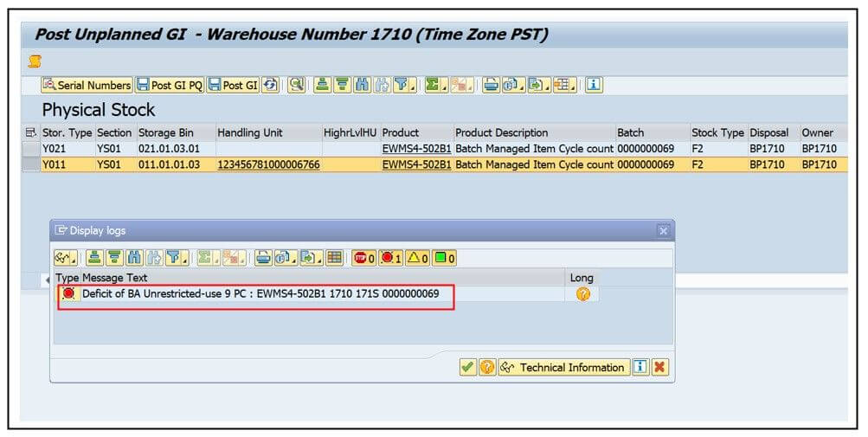Click storage bin cell 011.01.01.03
This screenshot has height=437, width=868.
tap(176, 164)
